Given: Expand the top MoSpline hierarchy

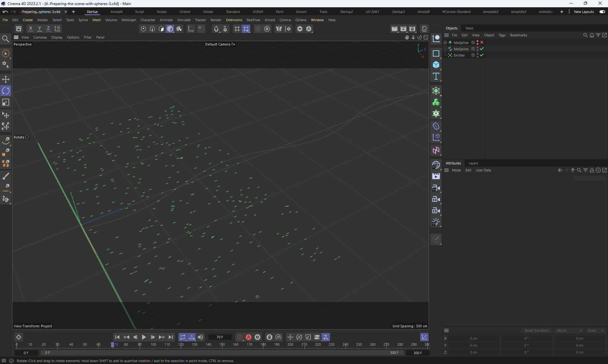Looking at the screenshot, I should click(x=445, y=42).
